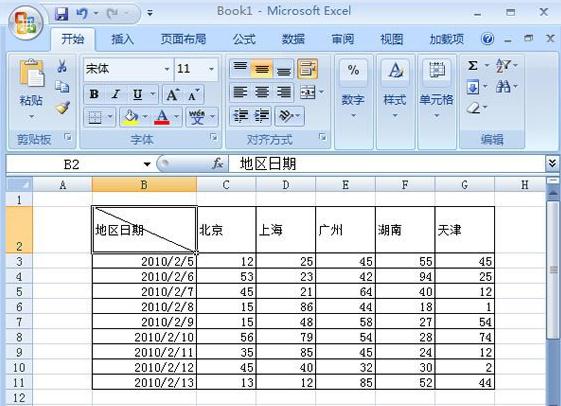
Task: Open Excel Help question mark
Action: (x=487, y=39)
